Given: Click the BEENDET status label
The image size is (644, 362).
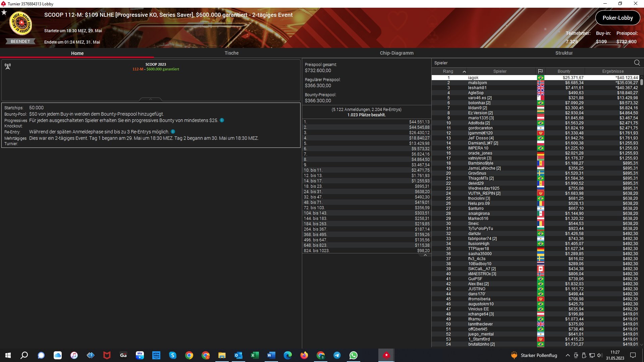Looking at the screenshot, I should [20, 42].
